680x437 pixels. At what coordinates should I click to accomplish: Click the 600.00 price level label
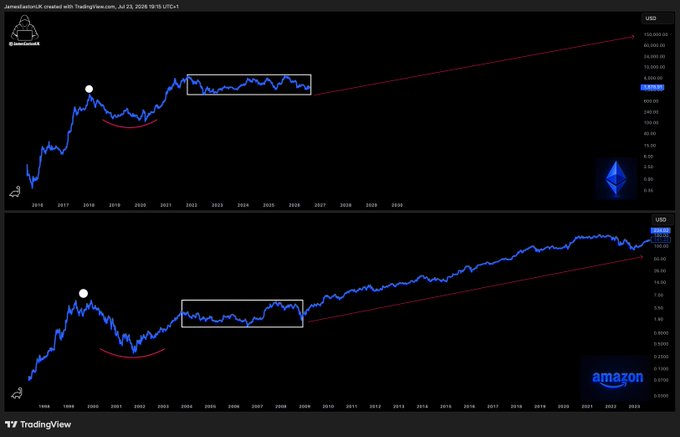(652, 101)
